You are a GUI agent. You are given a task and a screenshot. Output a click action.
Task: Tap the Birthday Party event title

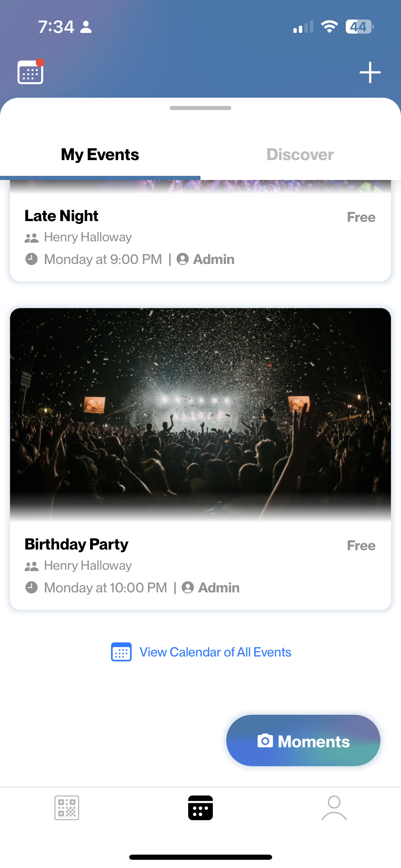(77, 544)
